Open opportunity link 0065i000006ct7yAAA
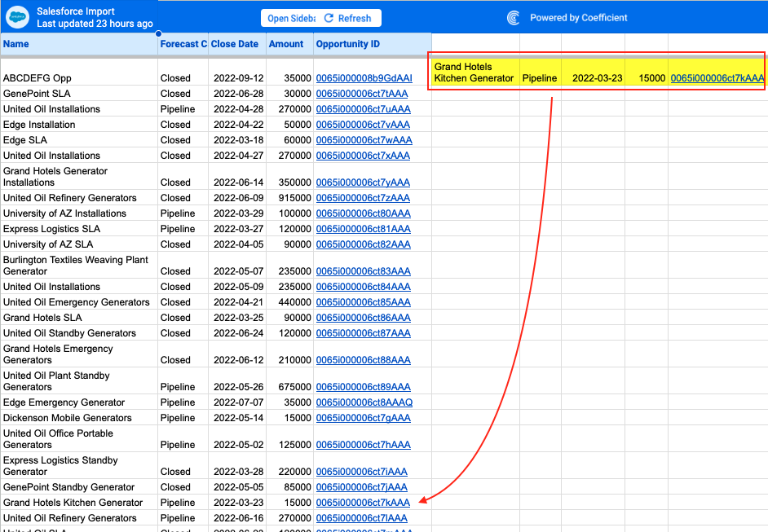The width and height of the screenshot is (768, 532). (x=363, y=182)
